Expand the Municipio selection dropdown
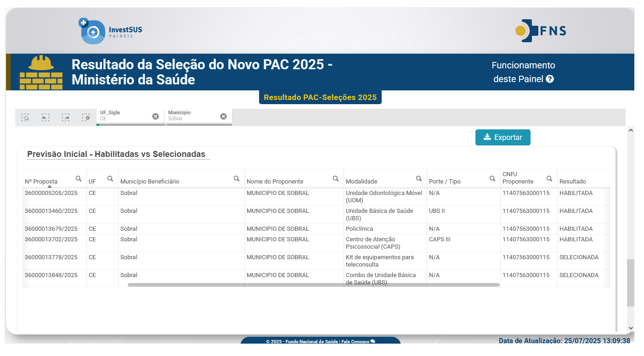The image size is (644, 356). pos(193,116)
